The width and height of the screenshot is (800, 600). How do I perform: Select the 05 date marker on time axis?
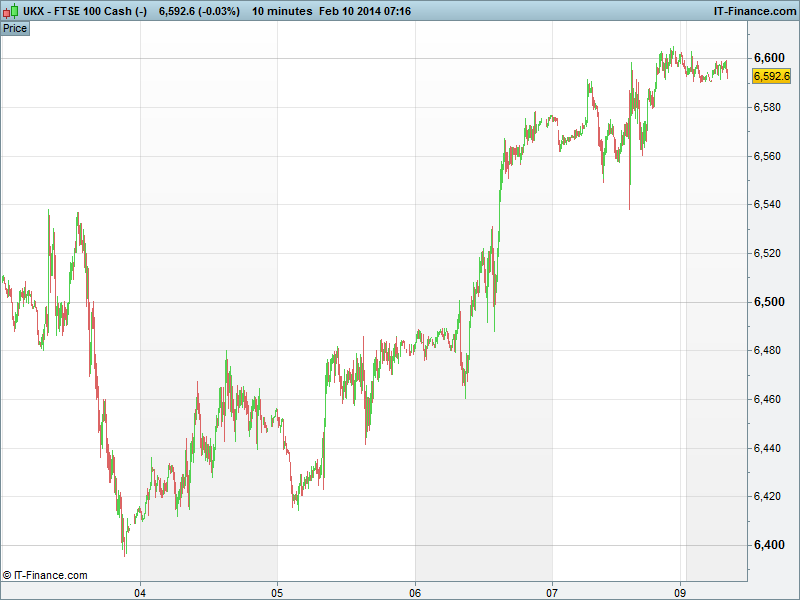tap(278, 590)
